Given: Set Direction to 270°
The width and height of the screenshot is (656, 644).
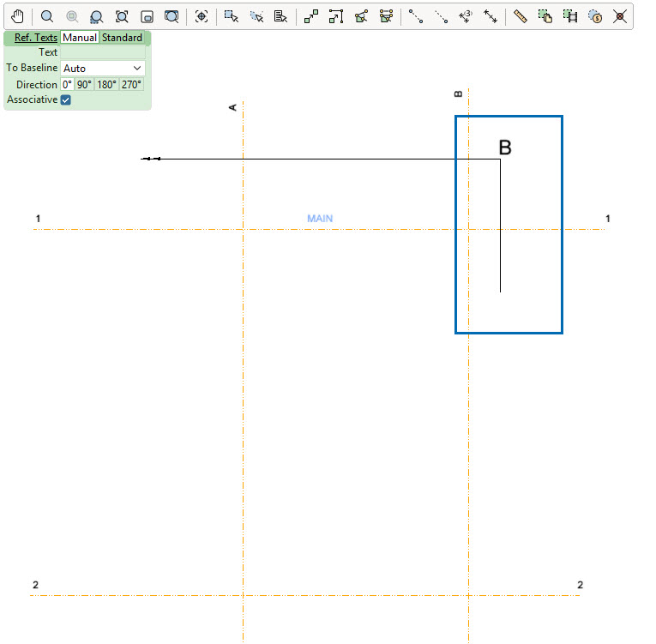Looking at the screenshot, I should point(131,85).
